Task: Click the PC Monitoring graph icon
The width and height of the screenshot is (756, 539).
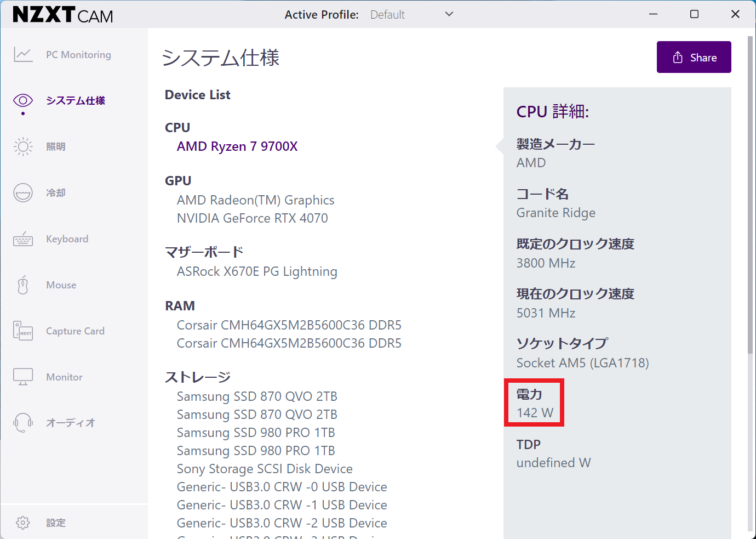Action: click(23, 55)
